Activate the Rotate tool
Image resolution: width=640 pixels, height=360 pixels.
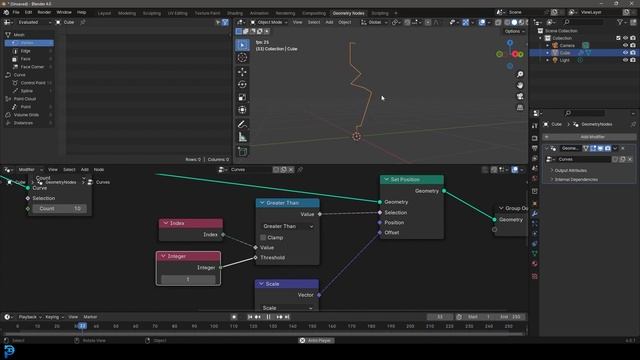point(242,85)
